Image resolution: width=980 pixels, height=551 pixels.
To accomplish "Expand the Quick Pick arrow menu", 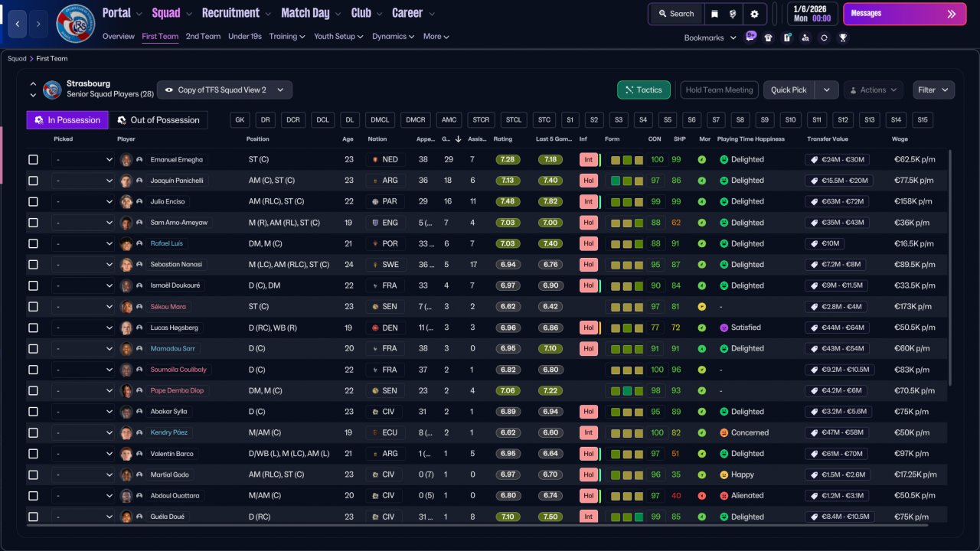I will (x=826, y=90).
